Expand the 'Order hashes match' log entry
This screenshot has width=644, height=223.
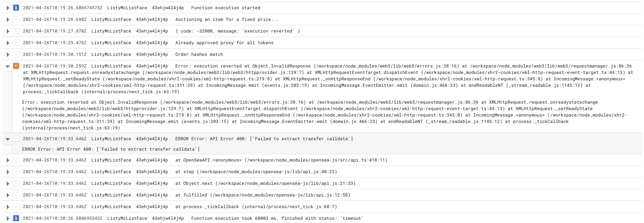[8, 54]
